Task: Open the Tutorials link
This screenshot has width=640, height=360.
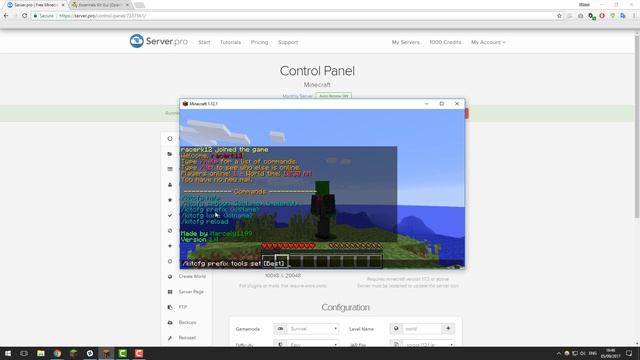Action: click(230, 42)
